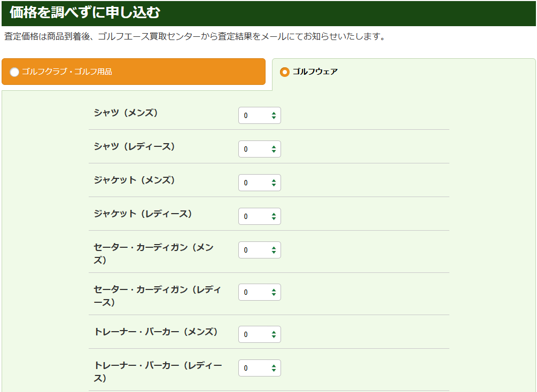Click the arrow icon for シャツ(レディース)

click(274, 149)
